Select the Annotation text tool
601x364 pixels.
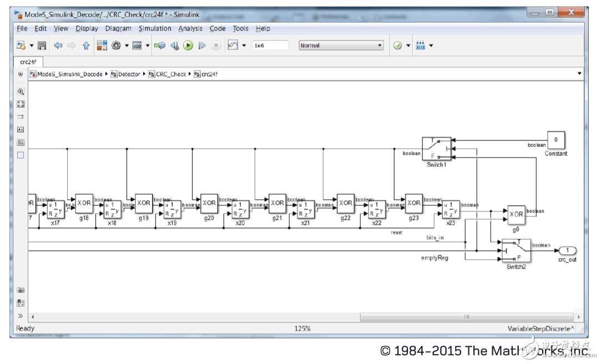coord(21,129)
